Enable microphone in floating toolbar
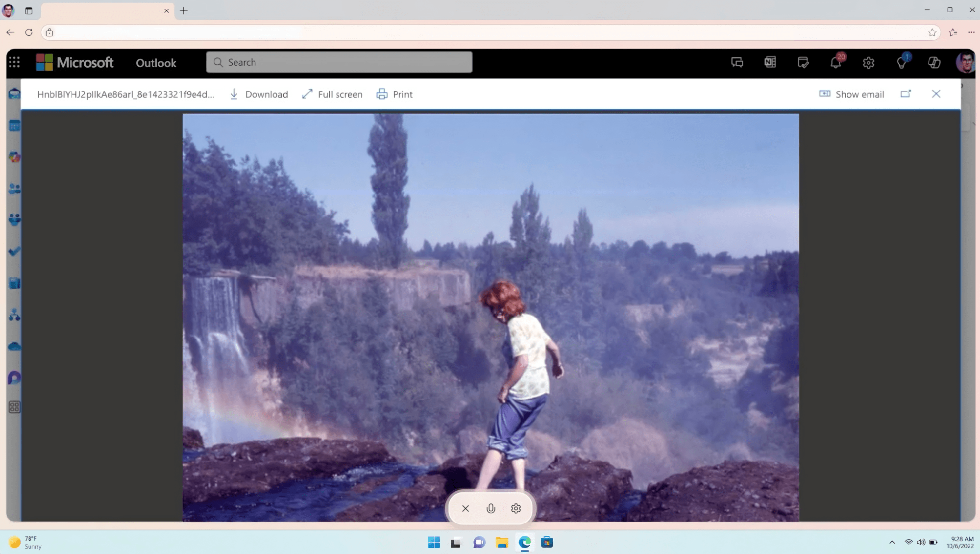This screenshot has height=554, width=980. [490, 508]
